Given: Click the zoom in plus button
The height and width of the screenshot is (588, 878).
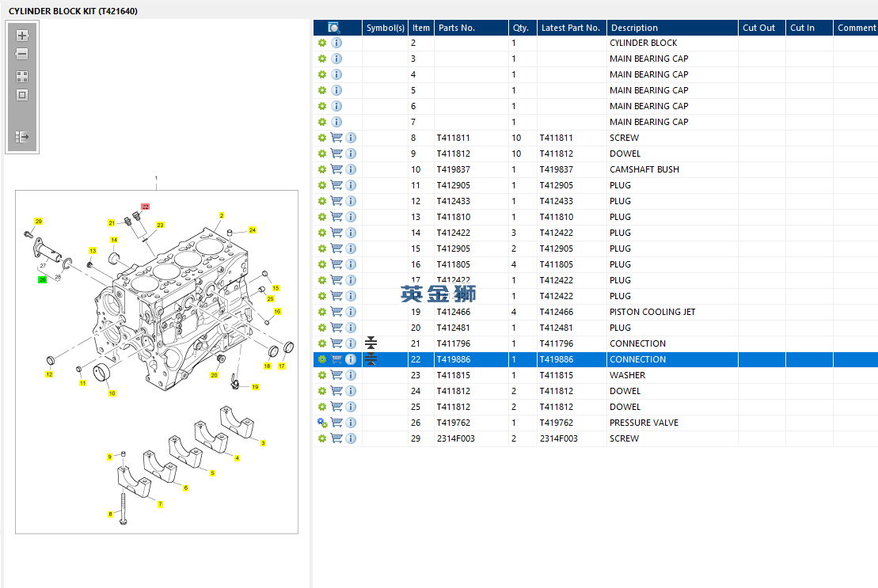Looking at the screenshot, I should click(x=22, y=36).
